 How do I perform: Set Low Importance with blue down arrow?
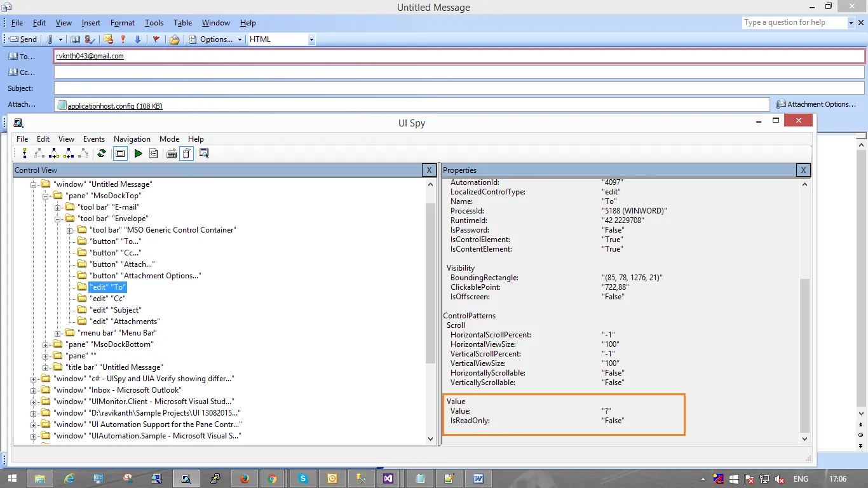[137, 39]
